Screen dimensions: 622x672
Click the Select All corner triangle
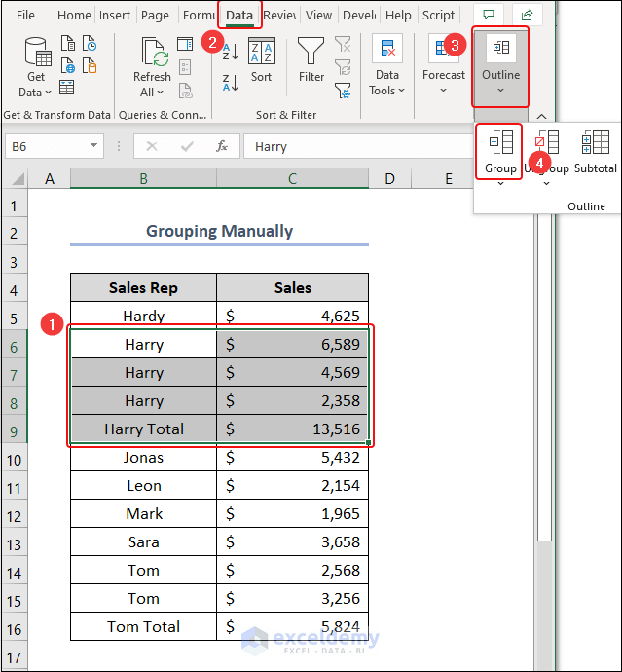[x=18, y=178]
